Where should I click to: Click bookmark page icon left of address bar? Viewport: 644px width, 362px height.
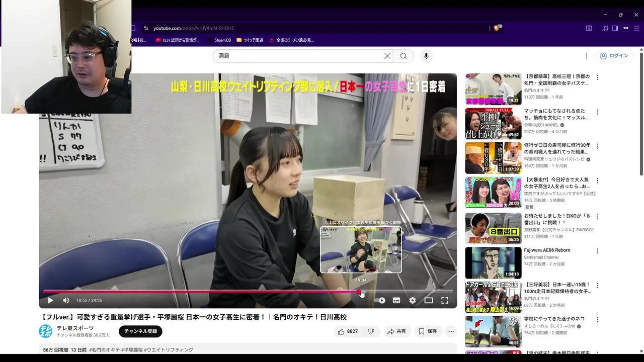[x=133, y=28]
